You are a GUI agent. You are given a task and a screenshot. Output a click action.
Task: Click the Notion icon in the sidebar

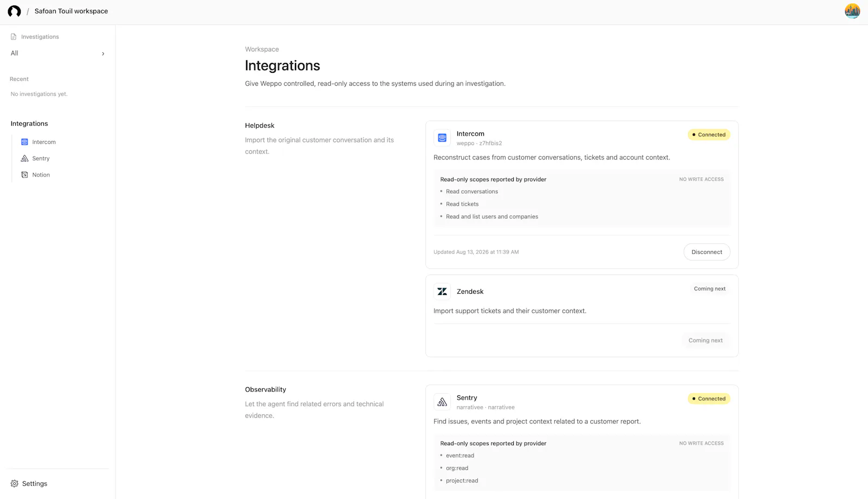24,175
